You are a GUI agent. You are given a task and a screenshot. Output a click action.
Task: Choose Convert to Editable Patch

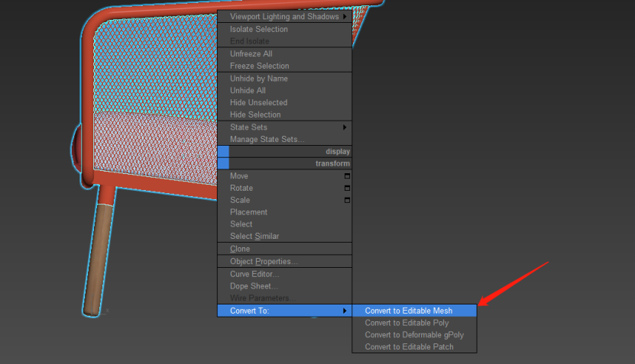click(414, 347)
